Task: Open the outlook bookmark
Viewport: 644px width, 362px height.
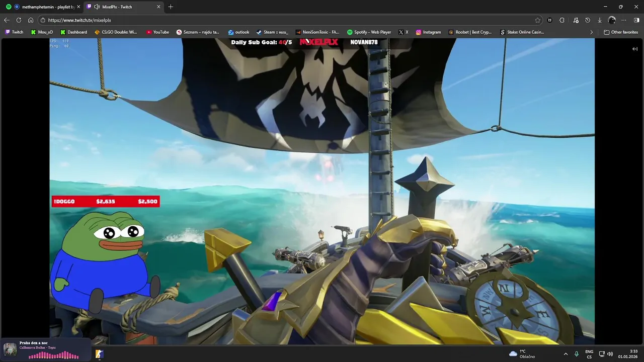Action: tap(238, 32)
